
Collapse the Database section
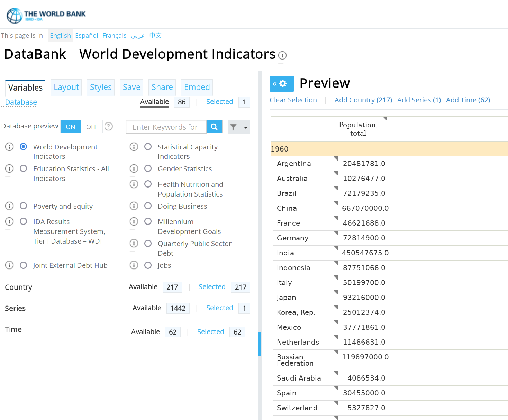(x=21, y=102)
